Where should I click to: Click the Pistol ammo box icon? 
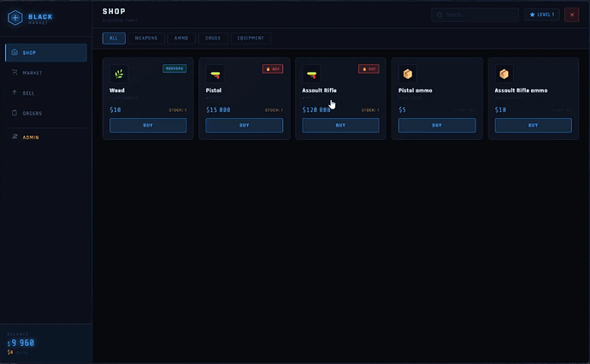408,74
